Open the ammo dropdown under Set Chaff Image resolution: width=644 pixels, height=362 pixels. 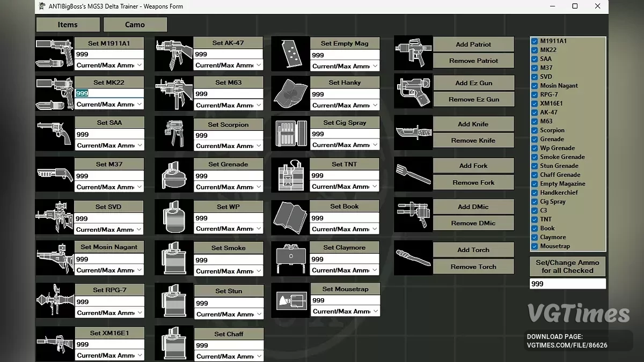pos(229,356)
